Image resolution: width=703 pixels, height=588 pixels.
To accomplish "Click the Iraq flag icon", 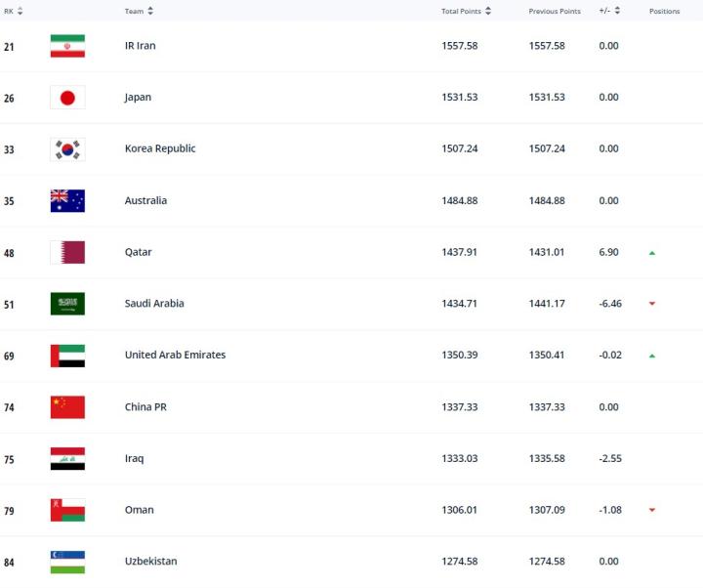I will pyautogui.click(x=67, y=459).
